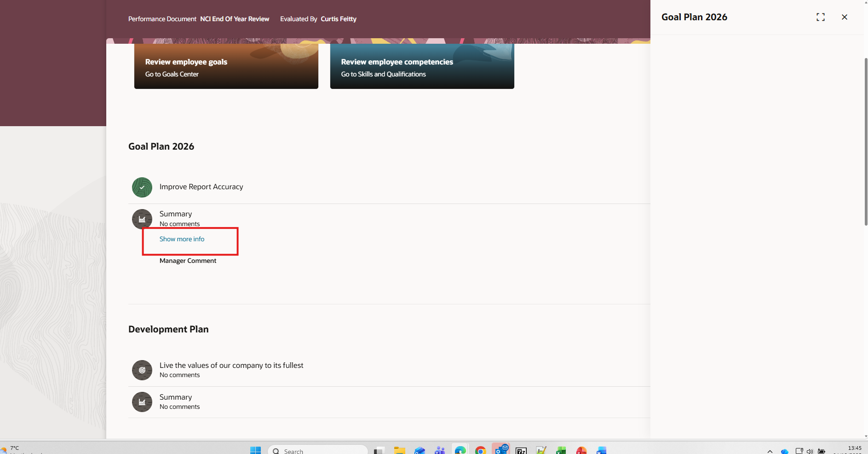Click the green checkmark icon beside Improve Report Accuracy
The width and height of the screenshot is (868, 454).
pyautogui.click(x=142, y=187)
